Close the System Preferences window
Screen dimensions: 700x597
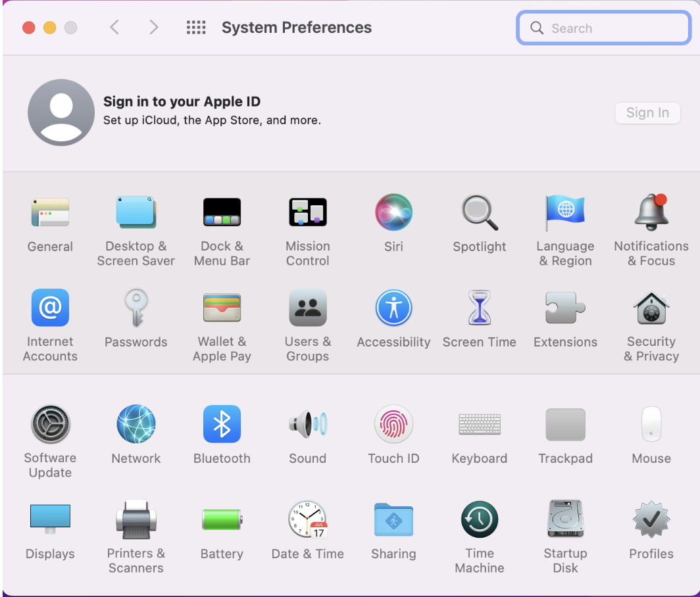[x=29, y=28]
